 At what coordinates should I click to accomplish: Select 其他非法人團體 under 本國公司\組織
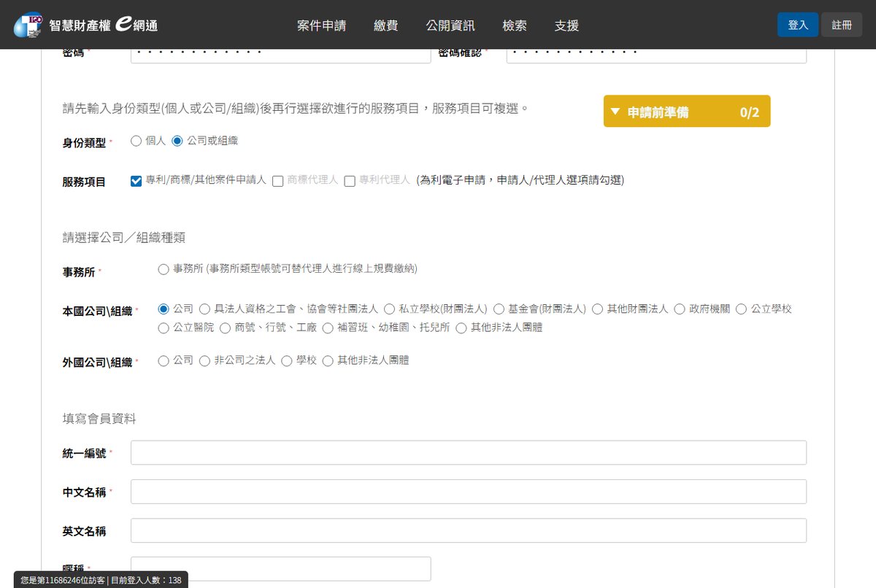coord(461,328)
